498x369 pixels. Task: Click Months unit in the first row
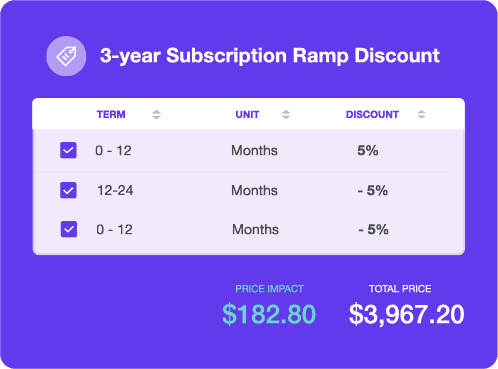tap(254, 150)
